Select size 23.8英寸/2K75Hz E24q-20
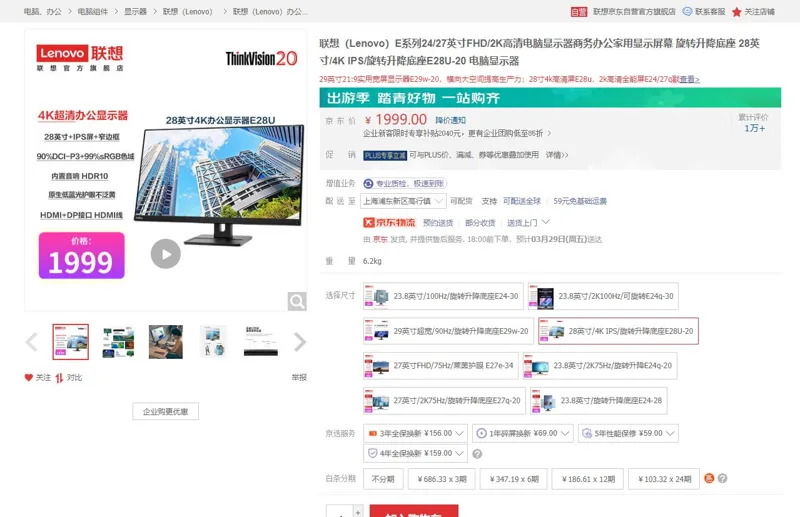The width and height of the screenshot is (800, 517). click(600, 365)
